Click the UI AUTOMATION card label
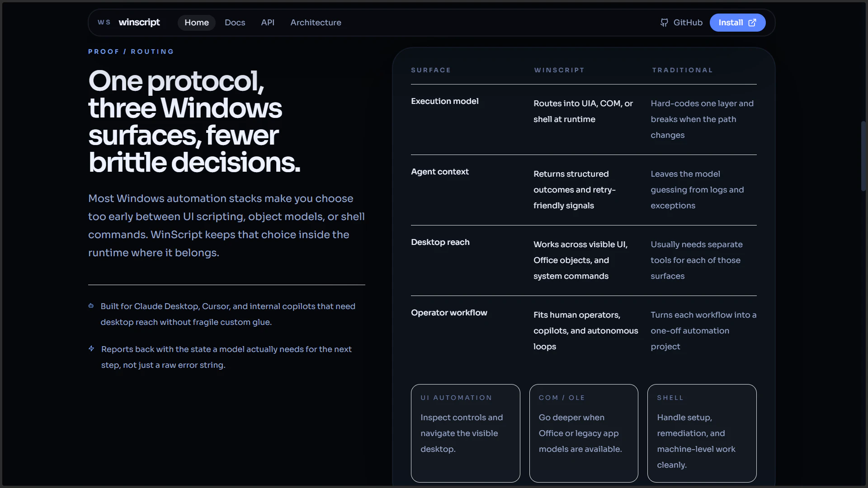The height and width of the screenshot is (488, 868). (456, 398)
